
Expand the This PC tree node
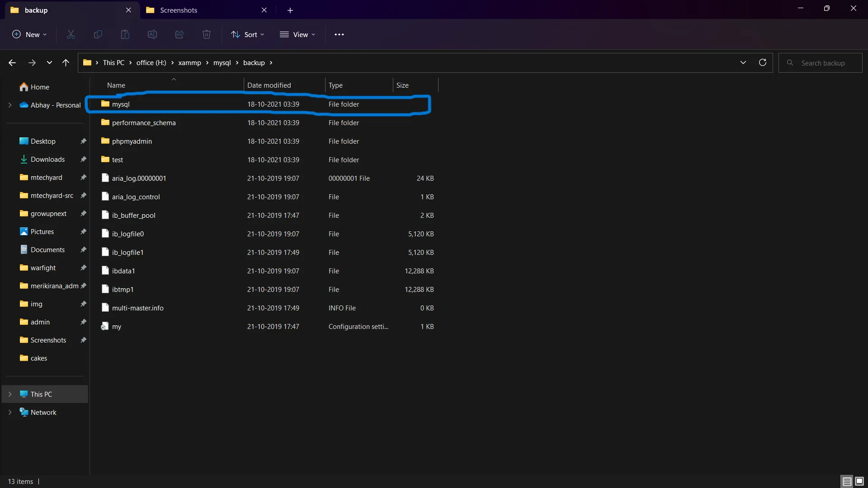click(10, 394)
